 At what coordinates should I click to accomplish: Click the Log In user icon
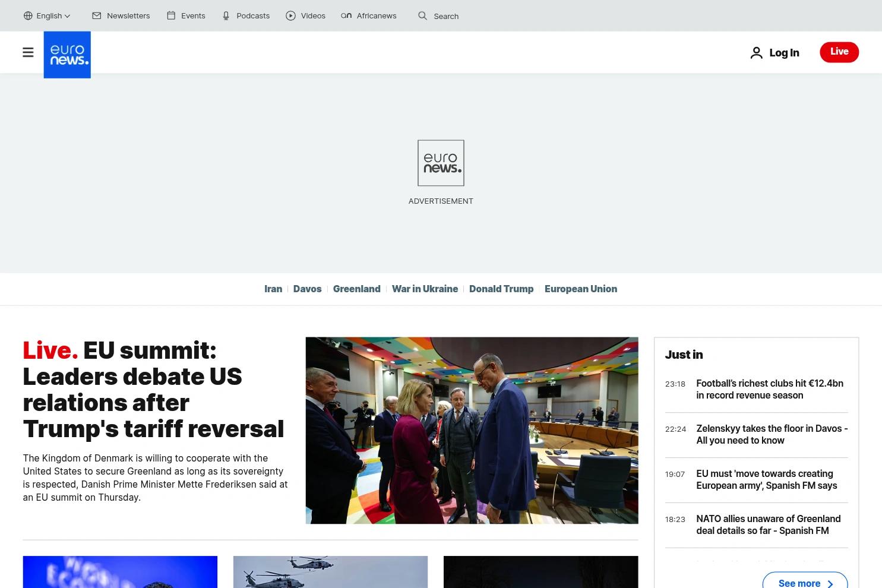pyautogui.click(x=756, y=53)
